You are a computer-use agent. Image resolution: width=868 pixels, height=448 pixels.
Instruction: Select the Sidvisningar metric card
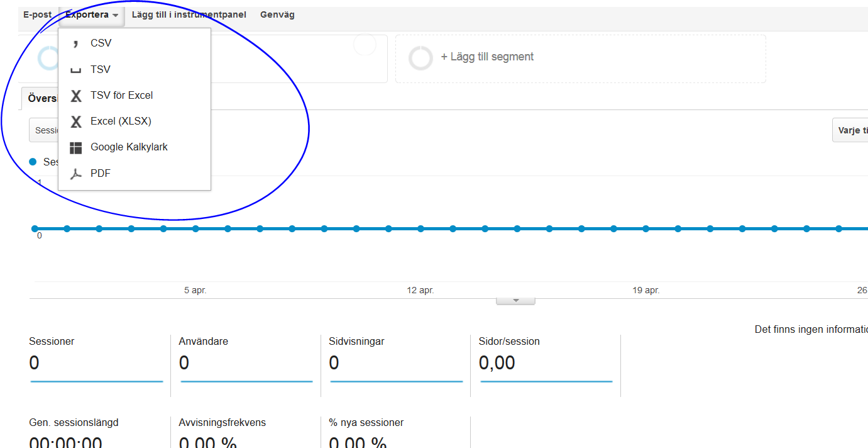tap(396, 366)
